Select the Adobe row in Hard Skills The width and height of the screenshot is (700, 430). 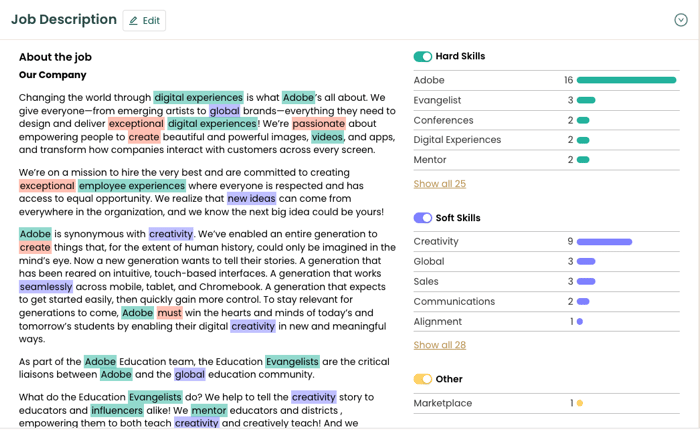[x=546, y=80]
